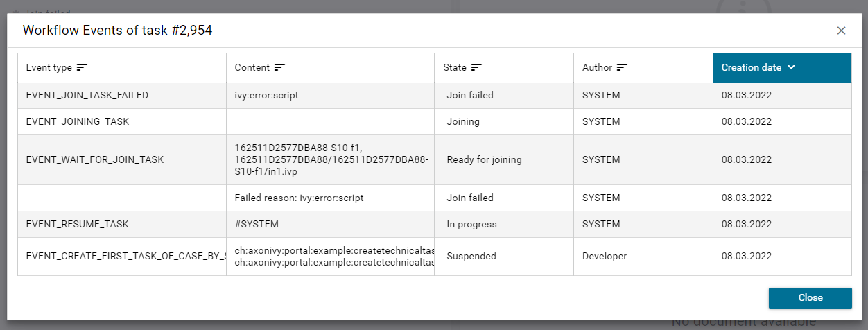The width and height of the screenshot is (868, 330).
Task: Click the 'In progress' state cell
Action: click(471, 224)
